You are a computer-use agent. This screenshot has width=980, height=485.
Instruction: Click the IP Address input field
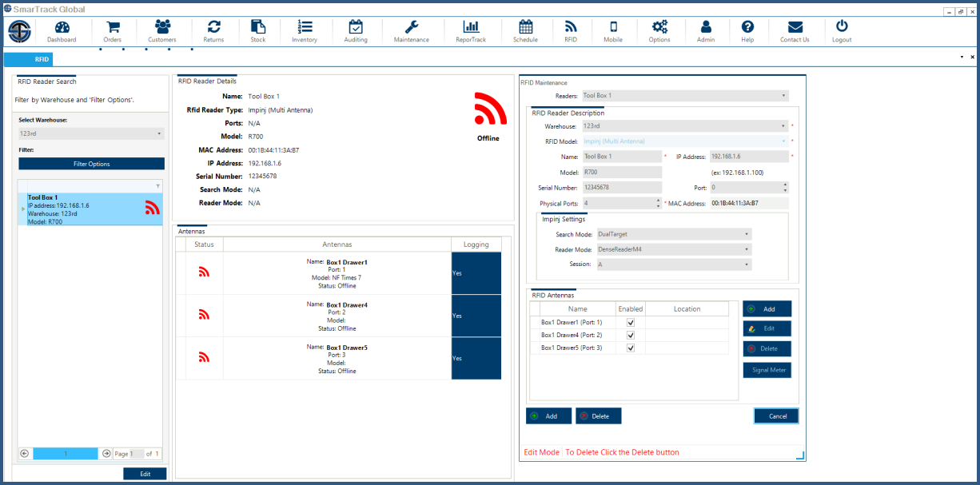pyautogui.click(x=749, y=157)
